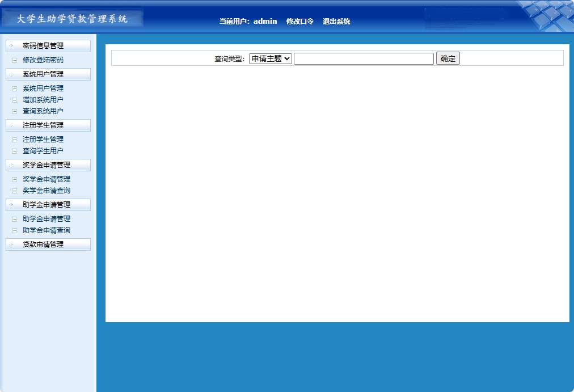
Task: Open the 查询类型 dropdown showing 申请主题
Action: [269, 58]
